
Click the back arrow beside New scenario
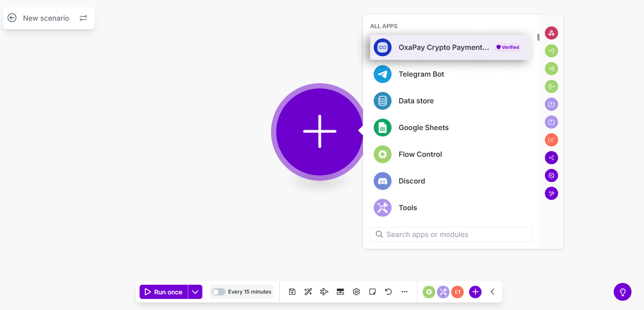coord(12,18)
